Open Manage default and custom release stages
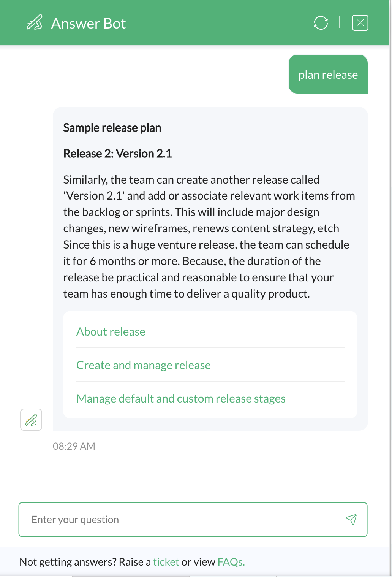The height and width of the screenshot is (577, 392). tap(181, 398)
